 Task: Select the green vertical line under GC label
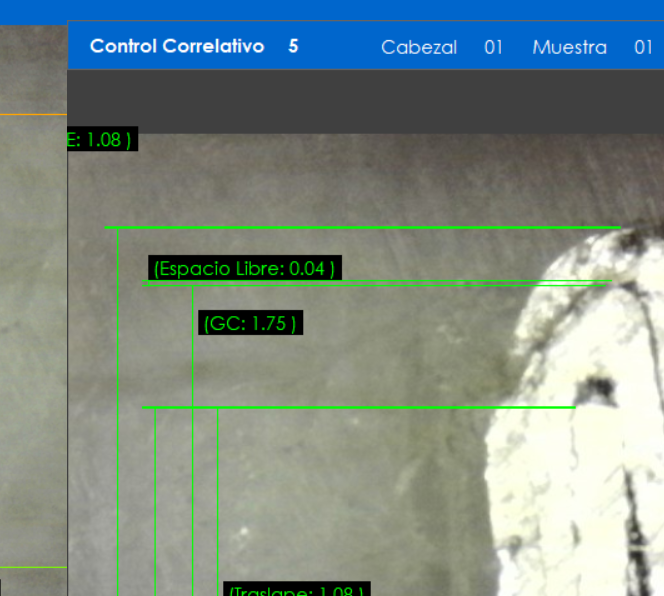point(193,450)
